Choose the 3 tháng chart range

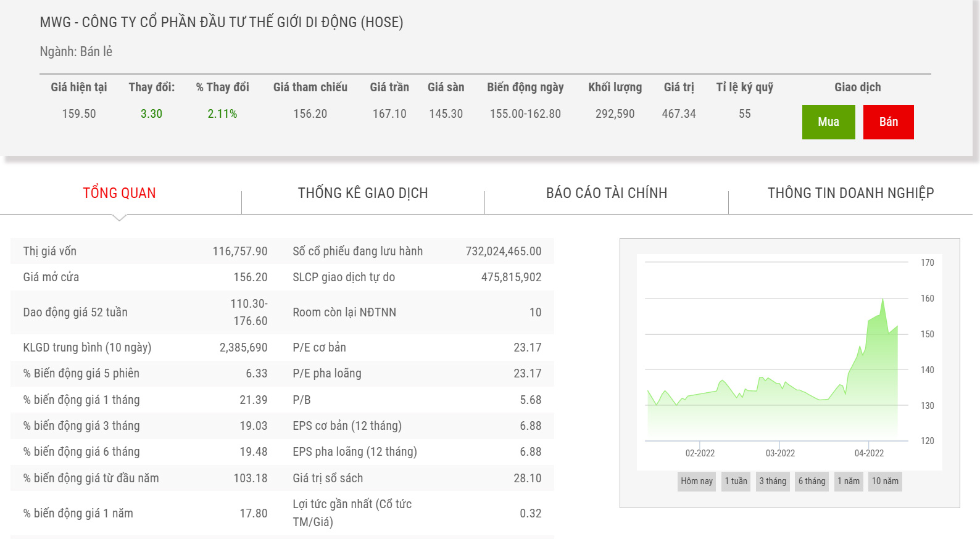tap(773, 481)
